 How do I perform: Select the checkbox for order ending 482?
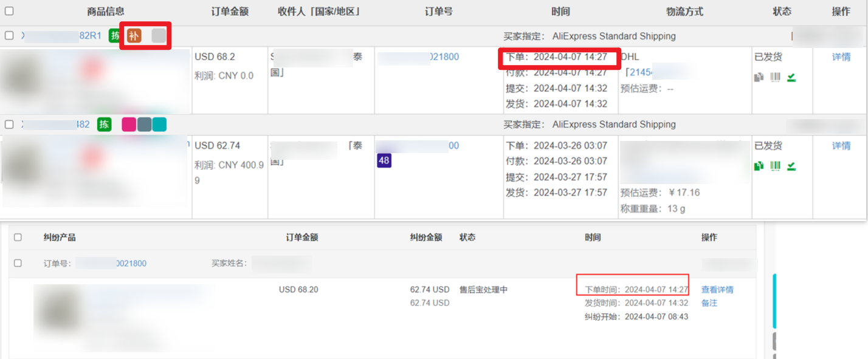[x=9, y=125]
